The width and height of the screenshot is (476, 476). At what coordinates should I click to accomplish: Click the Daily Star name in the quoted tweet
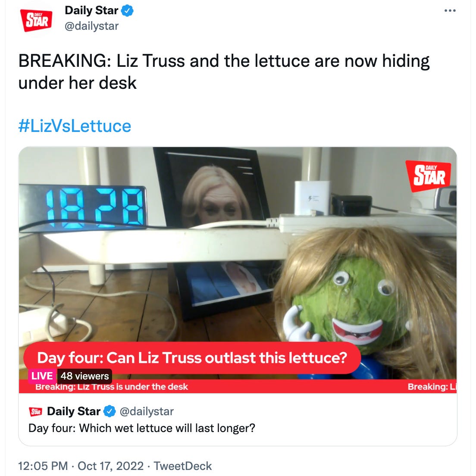point(74,411)
